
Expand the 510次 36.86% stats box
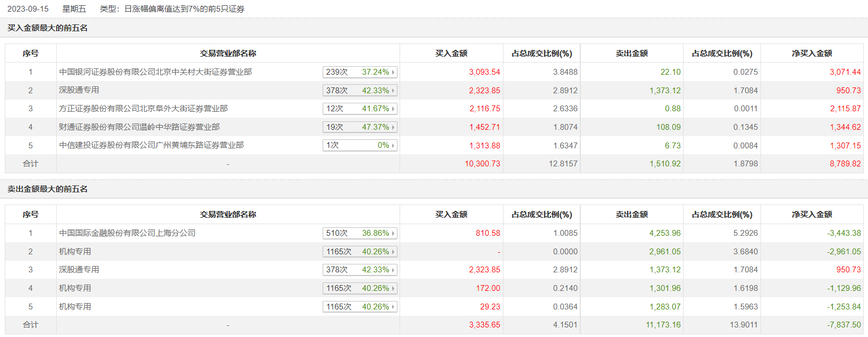(x=393, y=233)
